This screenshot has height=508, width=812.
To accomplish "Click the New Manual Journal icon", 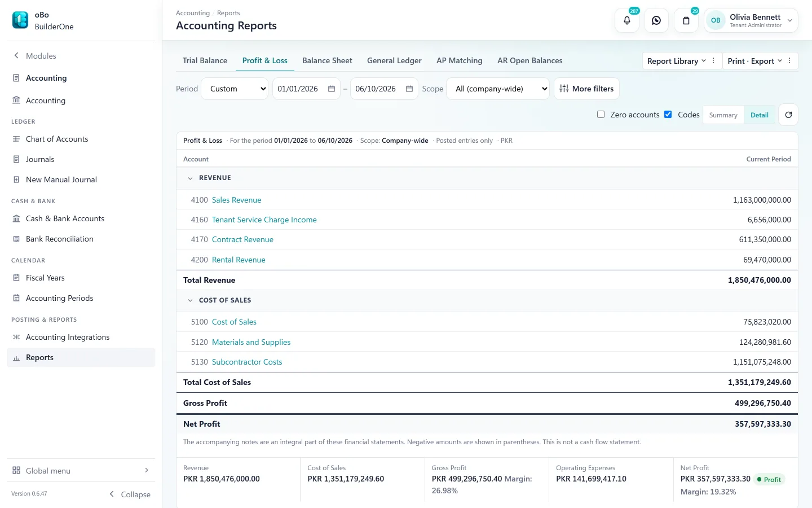I will click(16, 179).
